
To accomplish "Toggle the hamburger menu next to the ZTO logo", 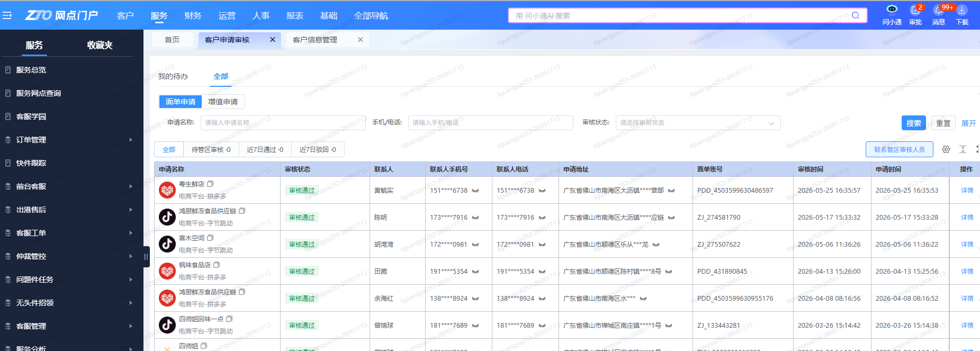I will tap(7, 15).
